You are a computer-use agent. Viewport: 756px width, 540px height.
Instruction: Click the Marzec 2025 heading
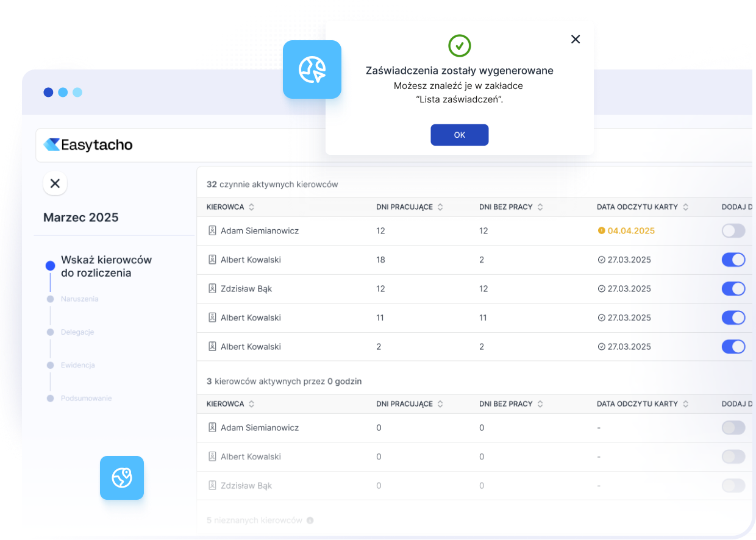tap(81, 218)
